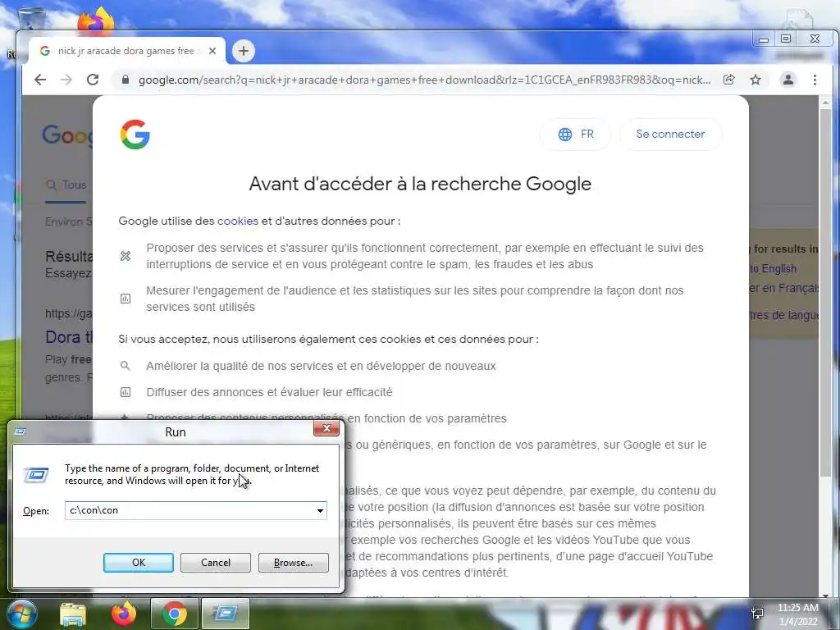Click the scrollbar up arrow in Chrome
This screenshot has height=630, width=840.
pos(825,103)
